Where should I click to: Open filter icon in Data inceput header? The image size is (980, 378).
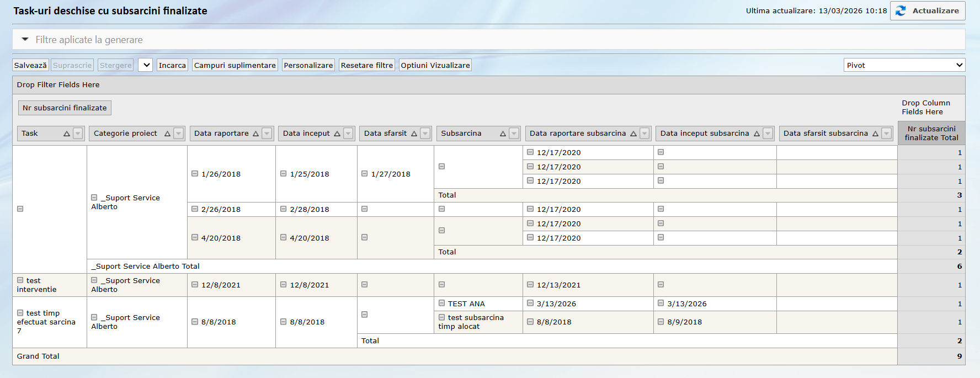[x=348, y=134]
